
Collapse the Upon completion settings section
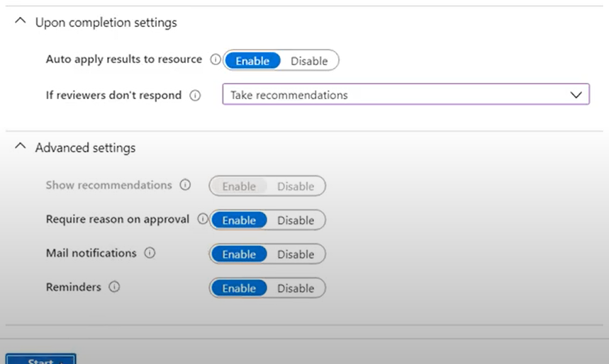click(x=20, y=23)
